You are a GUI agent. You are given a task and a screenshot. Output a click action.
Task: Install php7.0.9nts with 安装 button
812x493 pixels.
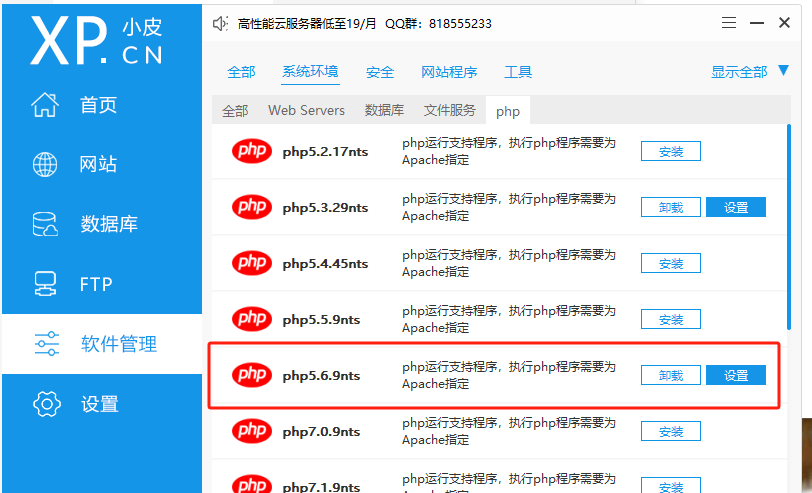pos(671,431)
